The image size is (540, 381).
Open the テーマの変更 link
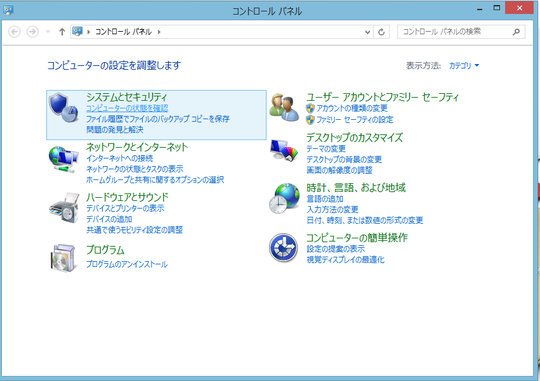click(326, 149)
